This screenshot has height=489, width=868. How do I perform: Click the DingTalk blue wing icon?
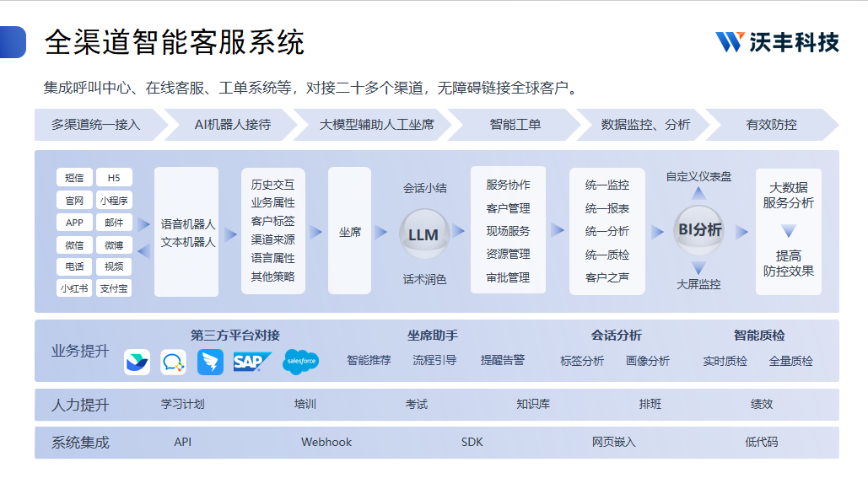(x=210, y=362)
